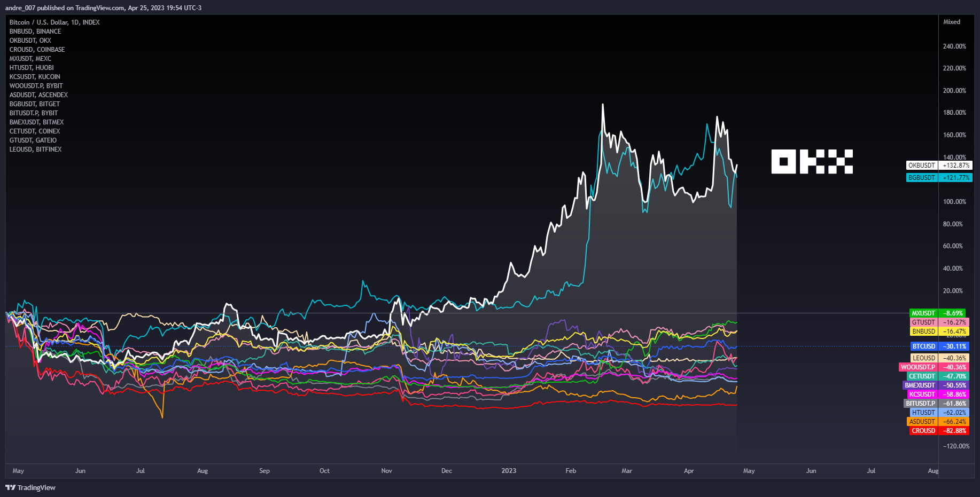Select the LEOUSD, BITFINEX legend entry
Image resolution: width=980 pixels, height=497 pixels.
[x=36, y=149]
